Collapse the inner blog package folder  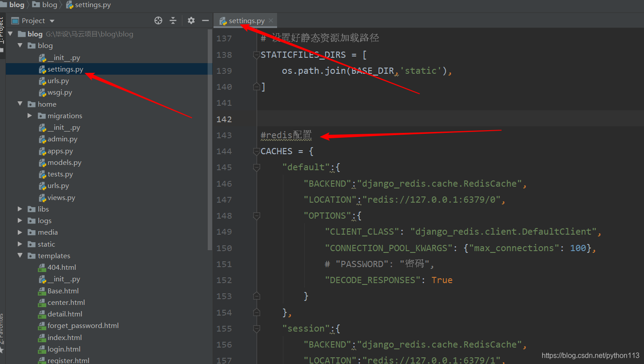(20, 45)
